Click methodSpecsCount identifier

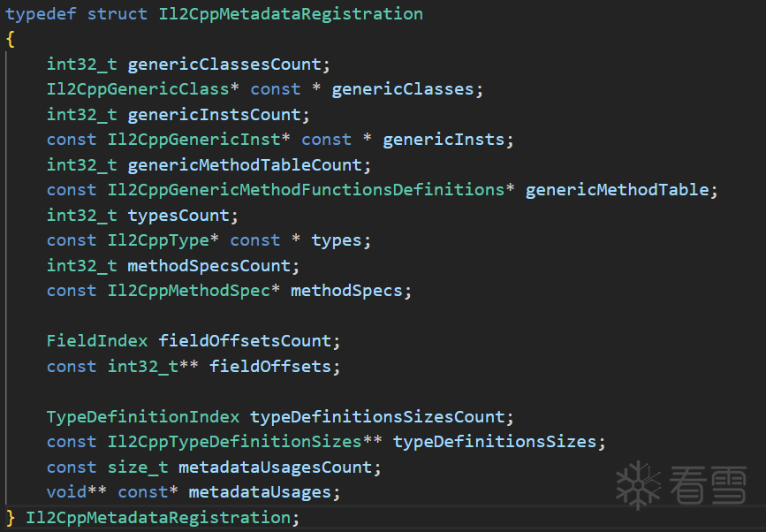tap(209, 266)
